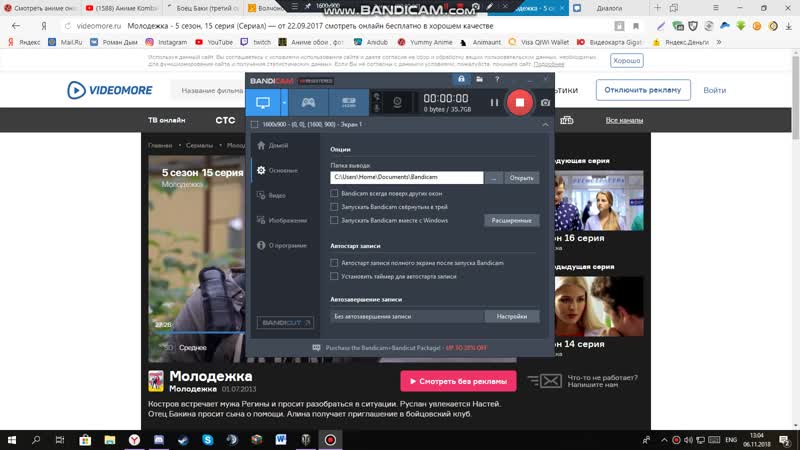Open File Explorer from the taskbar
Screen dimensions: 800x450
[110, 440]
